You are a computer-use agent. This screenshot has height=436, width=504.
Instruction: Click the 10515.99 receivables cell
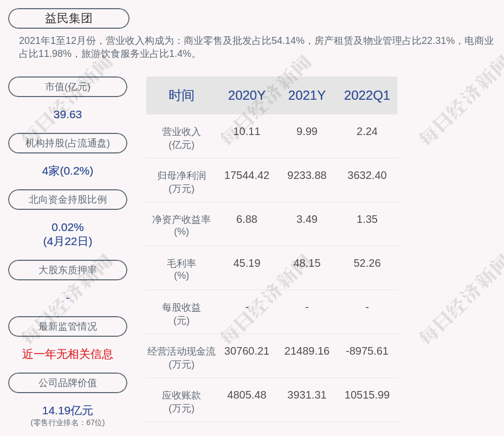(x=367, y=395)
